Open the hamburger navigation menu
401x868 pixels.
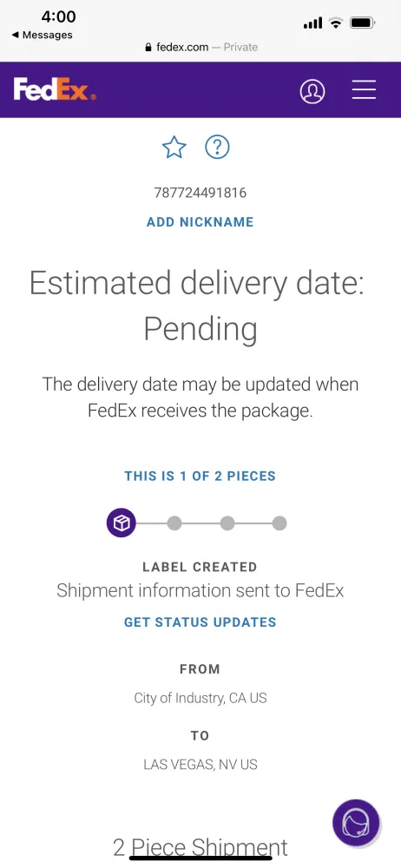364,89
